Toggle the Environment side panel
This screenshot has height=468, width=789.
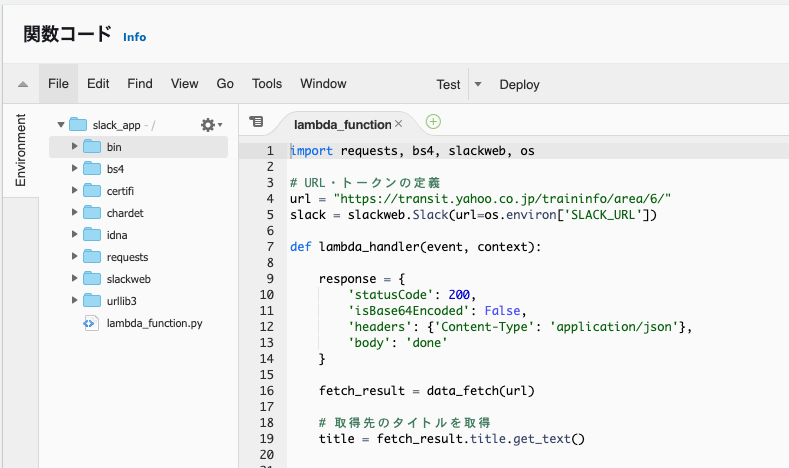pyautogui.click(x=21, y=150)
